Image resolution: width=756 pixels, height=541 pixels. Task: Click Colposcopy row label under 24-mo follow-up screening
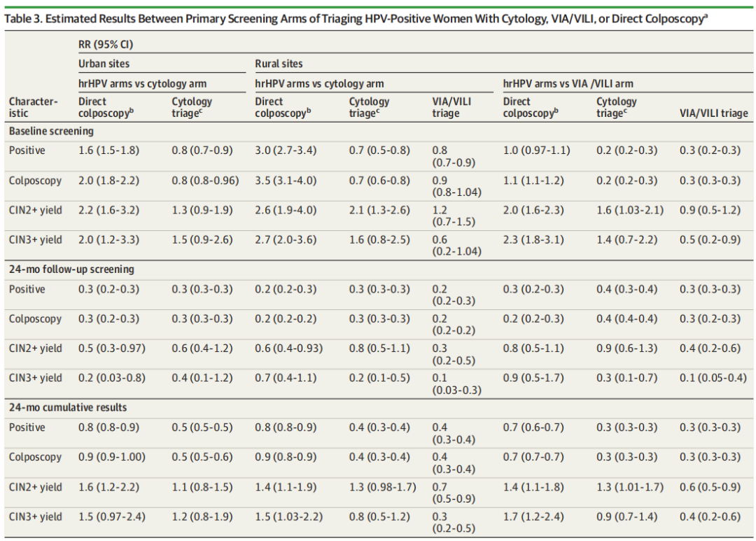point(35,318)
